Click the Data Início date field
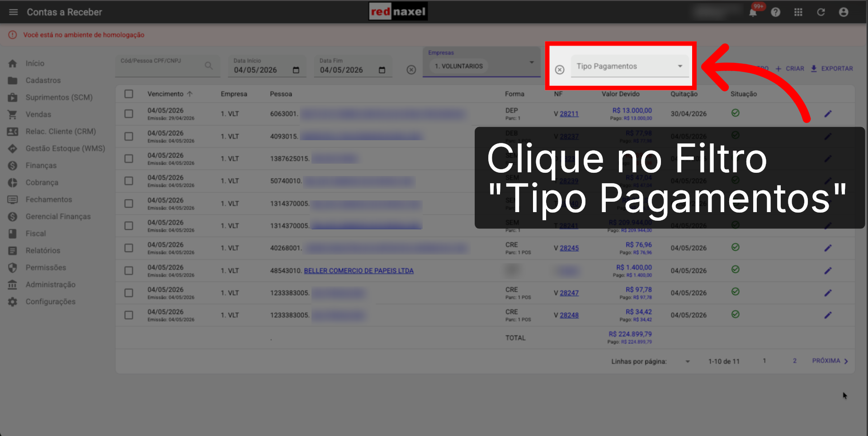 [267, 66]
